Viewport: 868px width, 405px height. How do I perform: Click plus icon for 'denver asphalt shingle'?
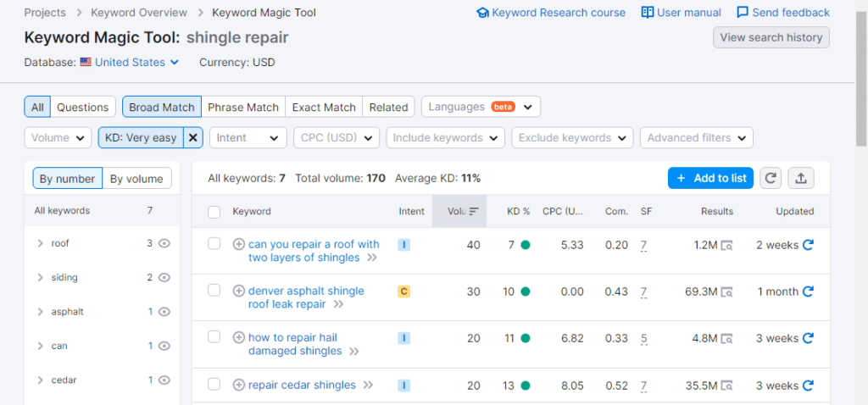click(x=238, y=291)
